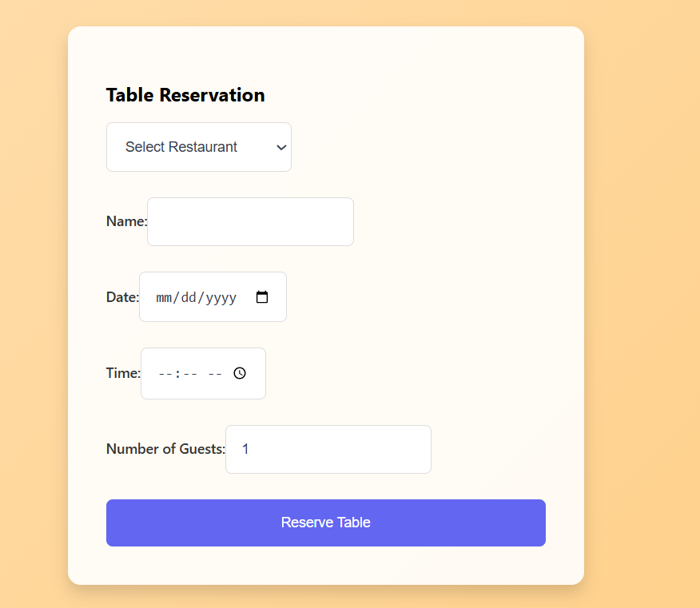The width and height of the screenshot is (700, 608).
Task: Click the guest count value 1
Action: tap(245, 449)
